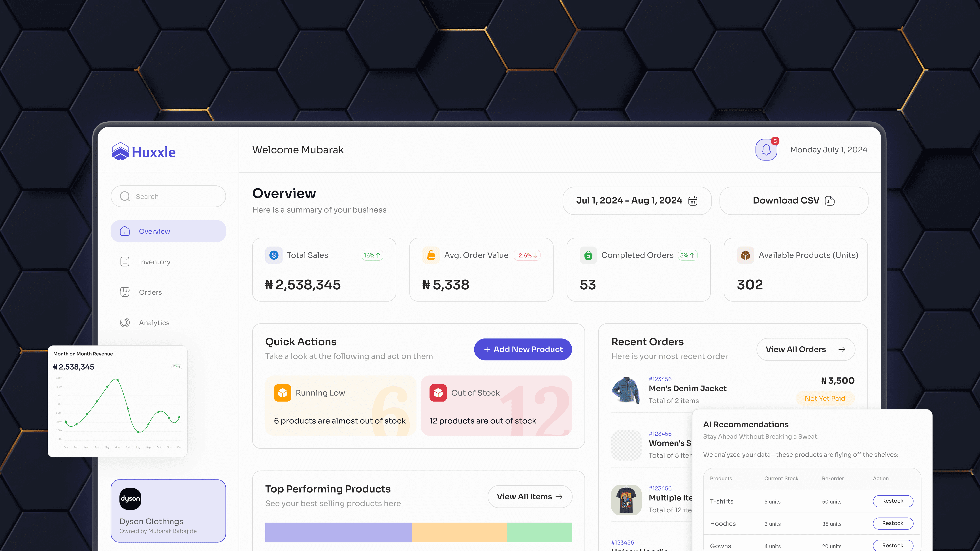The height and width of the screenshot is (551, 980).
Task: Select the purple segment of products bar
Action: pyautogui.click(x=339, y=532)
